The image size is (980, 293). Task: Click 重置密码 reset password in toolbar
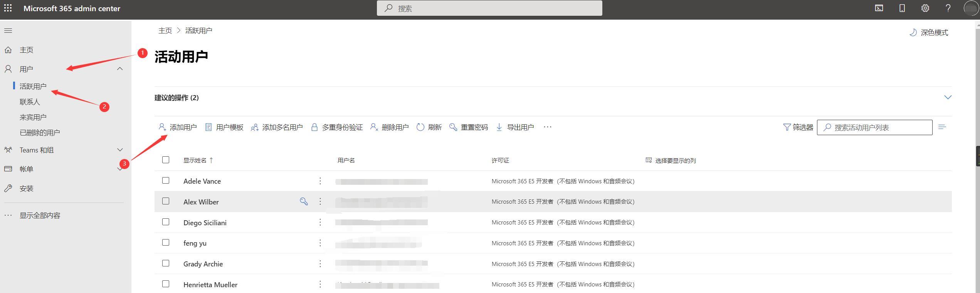[469, 127]
